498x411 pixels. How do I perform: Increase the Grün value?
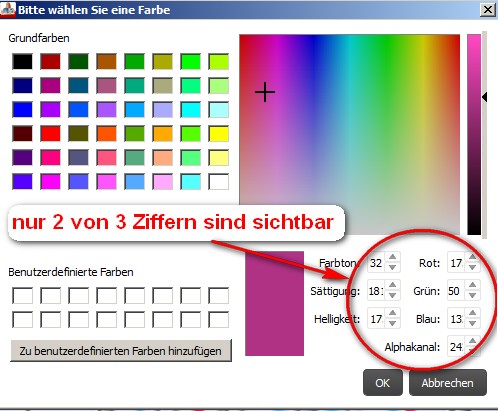[473, 285]
